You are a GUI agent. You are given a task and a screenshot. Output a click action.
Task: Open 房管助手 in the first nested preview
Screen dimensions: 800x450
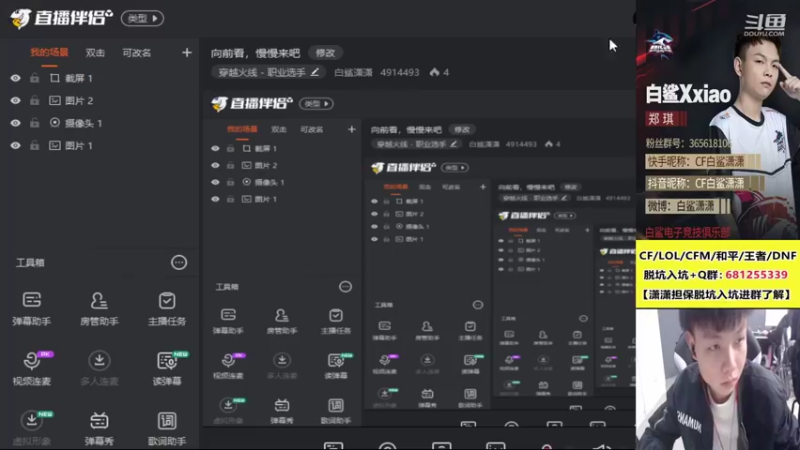[282, 321]
